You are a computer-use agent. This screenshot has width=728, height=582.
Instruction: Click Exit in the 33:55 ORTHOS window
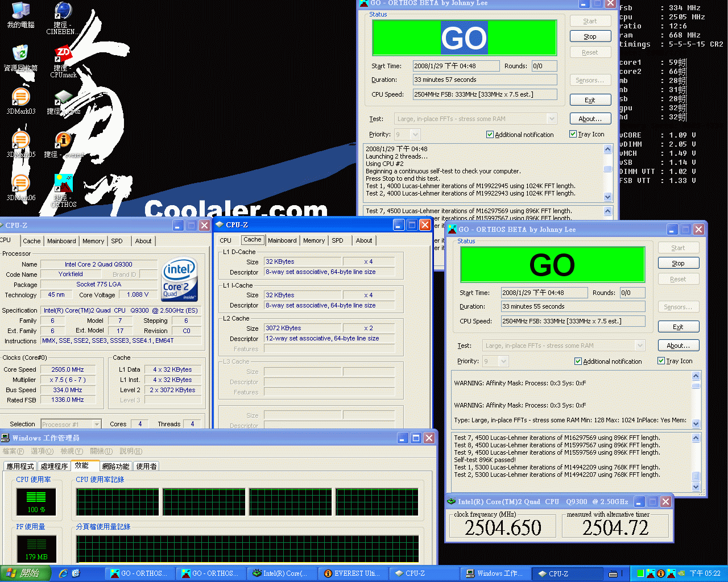point(679,327)
